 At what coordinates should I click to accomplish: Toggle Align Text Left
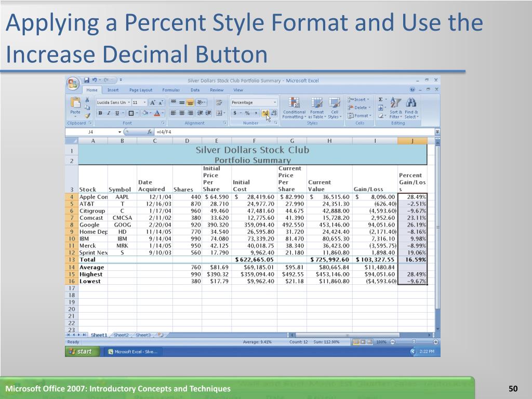click(173, 113)
